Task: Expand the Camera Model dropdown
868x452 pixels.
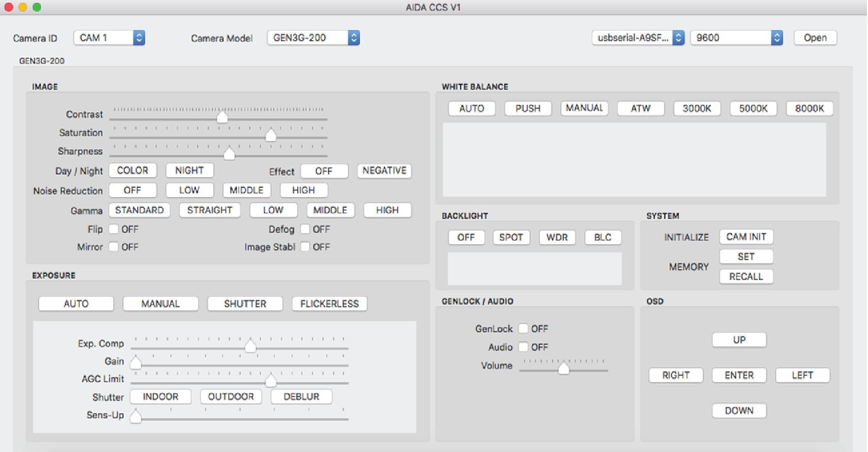Action: coord(313,38)
